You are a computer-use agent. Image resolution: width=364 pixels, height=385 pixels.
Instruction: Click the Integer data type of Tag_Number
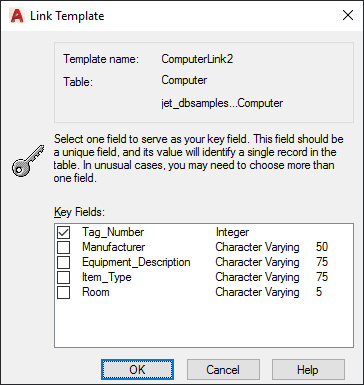pyautogui.click(x=232, y=232)
